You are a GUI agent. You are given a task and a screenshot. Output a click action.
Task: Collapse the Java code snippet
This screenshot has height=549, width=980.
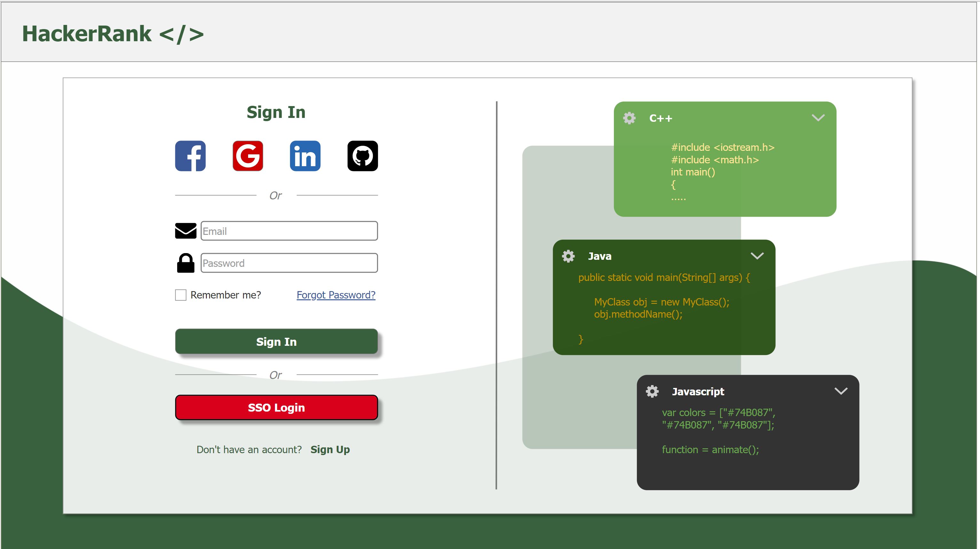tap(757, 256)
